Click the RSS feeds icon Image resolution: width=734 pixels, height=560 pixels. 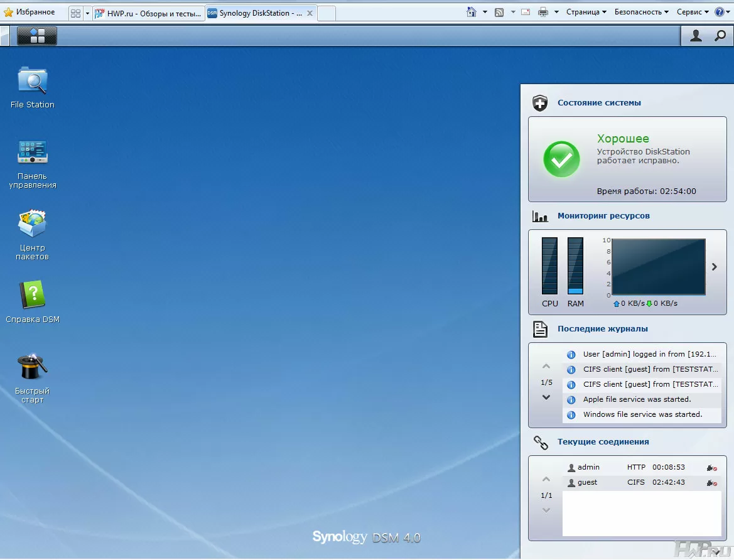coord(499,12)
